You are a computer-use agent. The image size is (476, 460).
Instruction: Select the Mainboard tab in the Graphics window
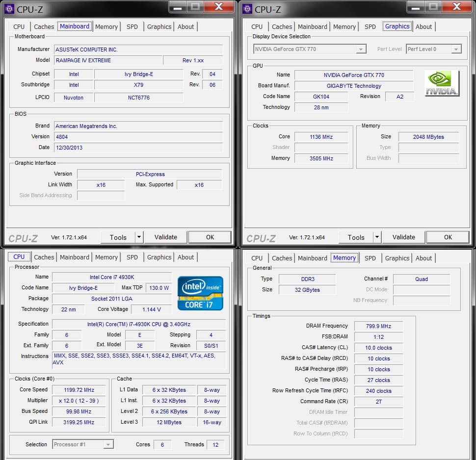click(313, 26)
